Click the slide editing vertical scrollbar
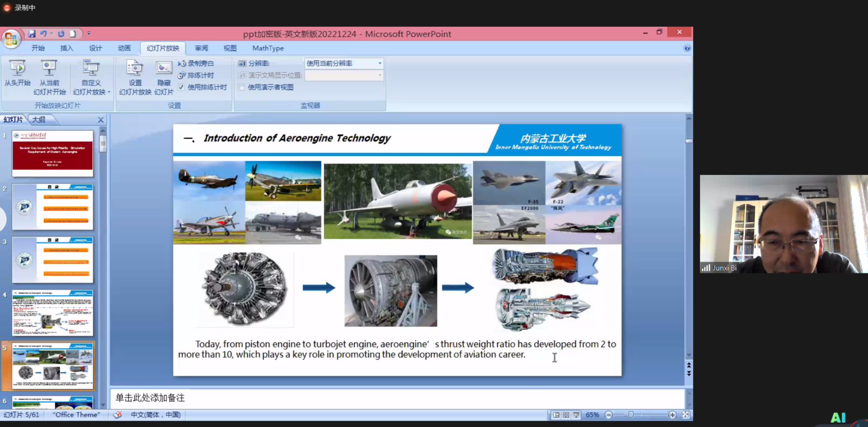This screenshot has height=427, width=868. [x=689, y=236]
